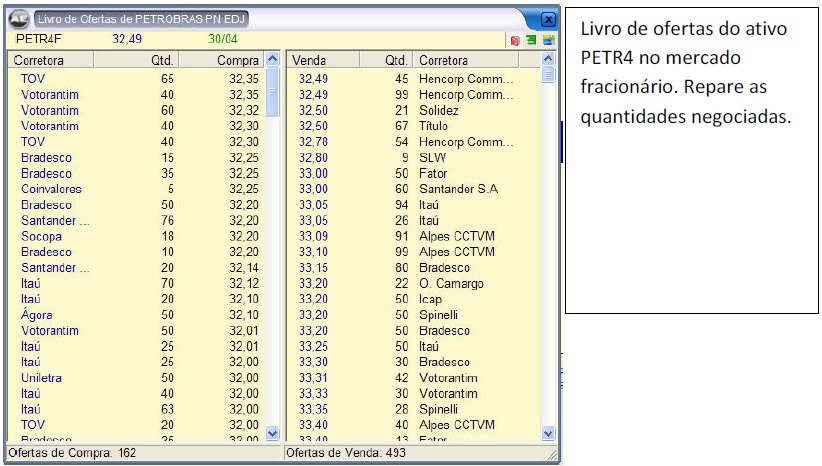
Task: Select O. Camargo sell offer row
Action: 414,283
